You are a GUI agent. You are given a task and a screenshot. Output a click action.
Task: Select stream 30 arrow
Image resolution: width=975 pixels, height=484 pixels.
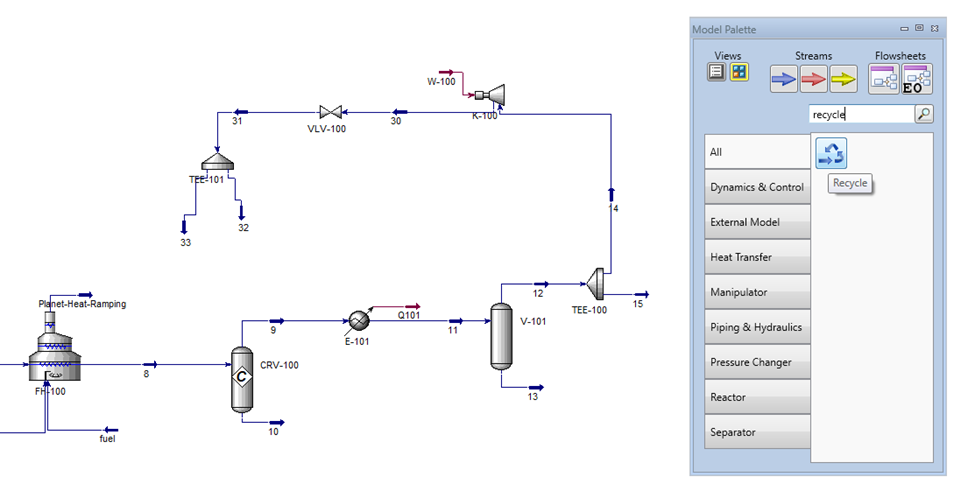399,112
